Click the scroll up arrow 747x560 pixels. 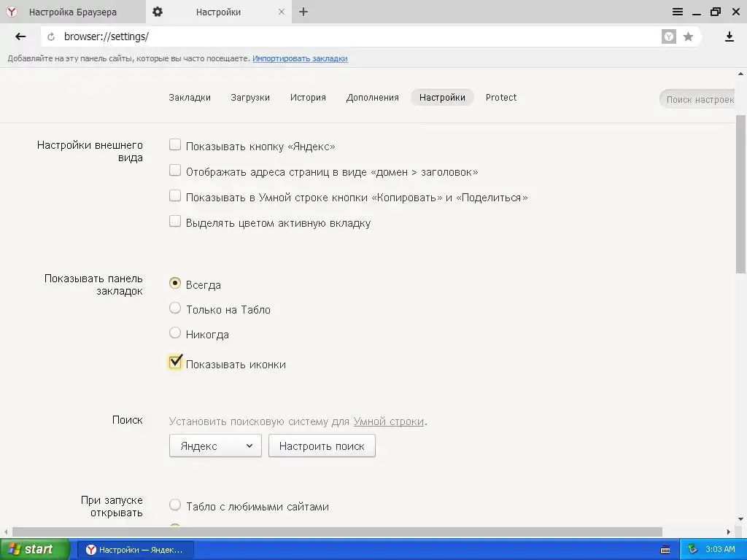(741, 74)
